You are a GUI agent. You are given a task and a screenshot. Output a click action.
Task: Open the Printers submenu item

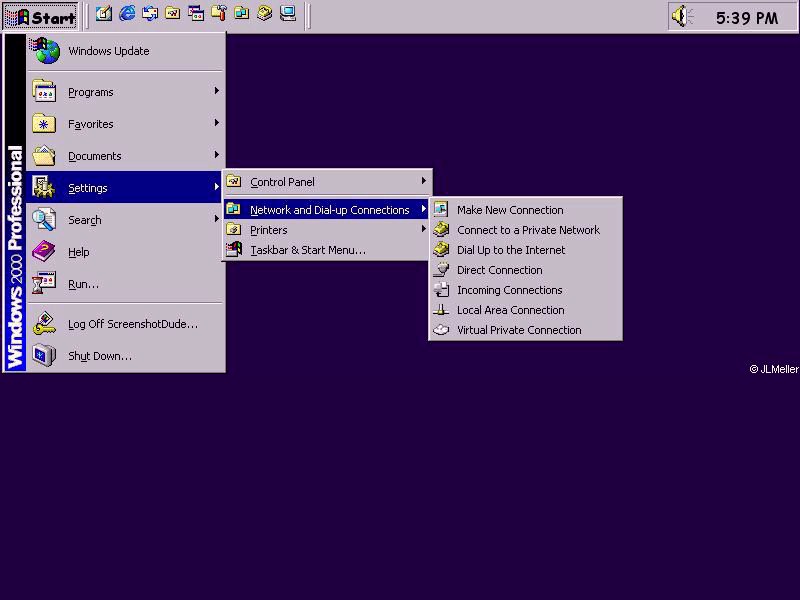click(327, 230)
